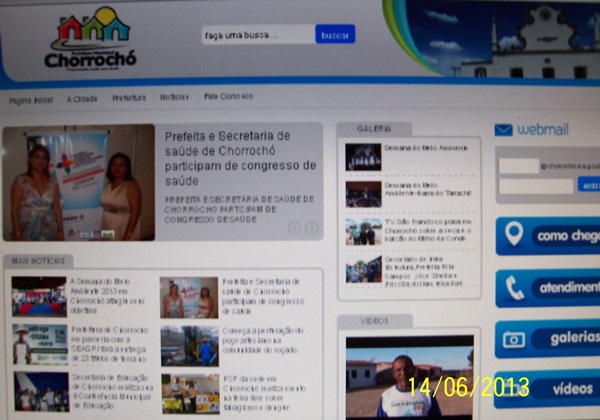Click the 'faça uma busca' search field
The image size is (600, 420).
coord(257,34)
